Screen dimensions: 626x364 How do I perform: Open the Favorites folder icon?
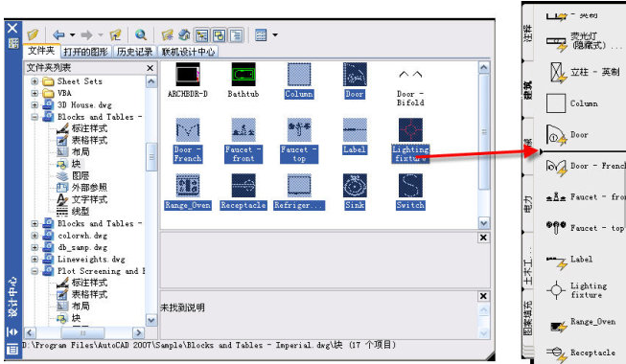click(x=167, y=35)
